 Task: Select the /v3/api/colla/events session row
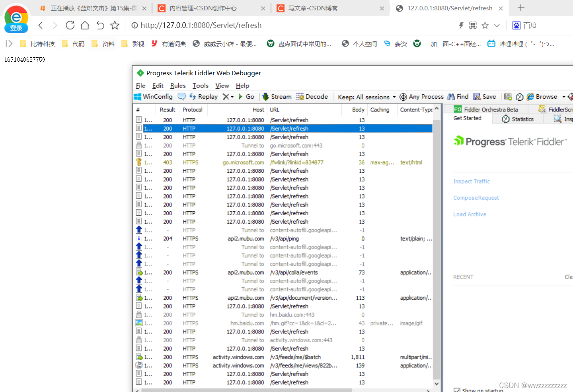pos(283,272)
